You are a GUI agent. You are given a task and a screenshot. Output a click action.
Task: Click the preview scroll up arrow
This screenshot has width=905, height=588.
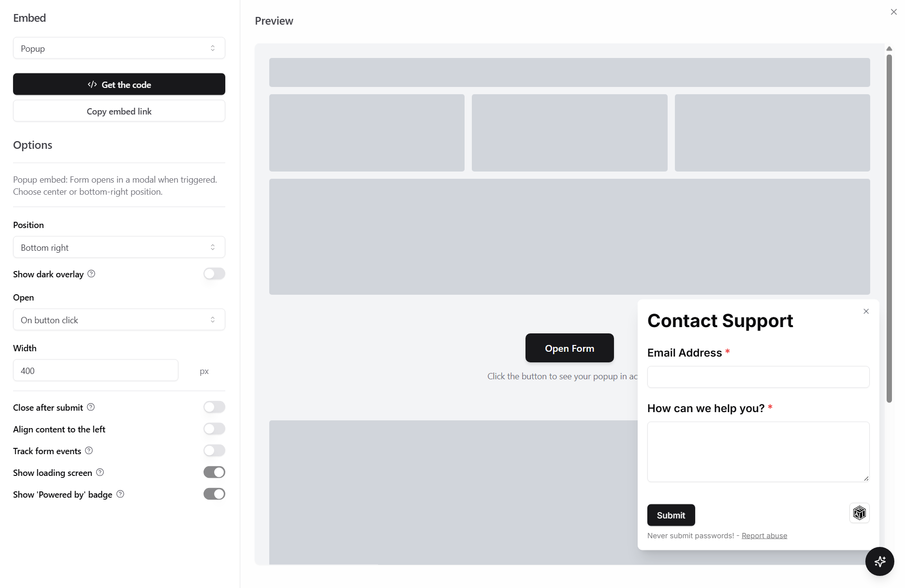click(x=889, y=49)
